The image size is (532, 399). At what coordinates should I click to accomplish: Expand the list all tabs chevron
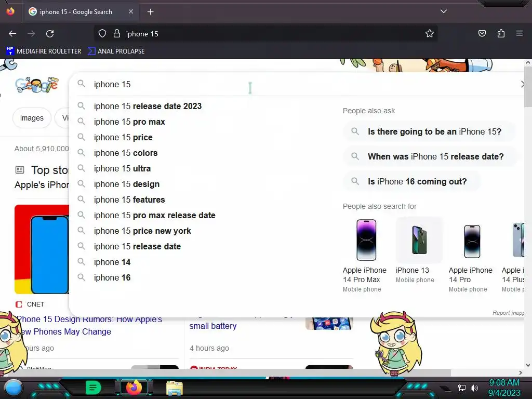click(444, 11)
